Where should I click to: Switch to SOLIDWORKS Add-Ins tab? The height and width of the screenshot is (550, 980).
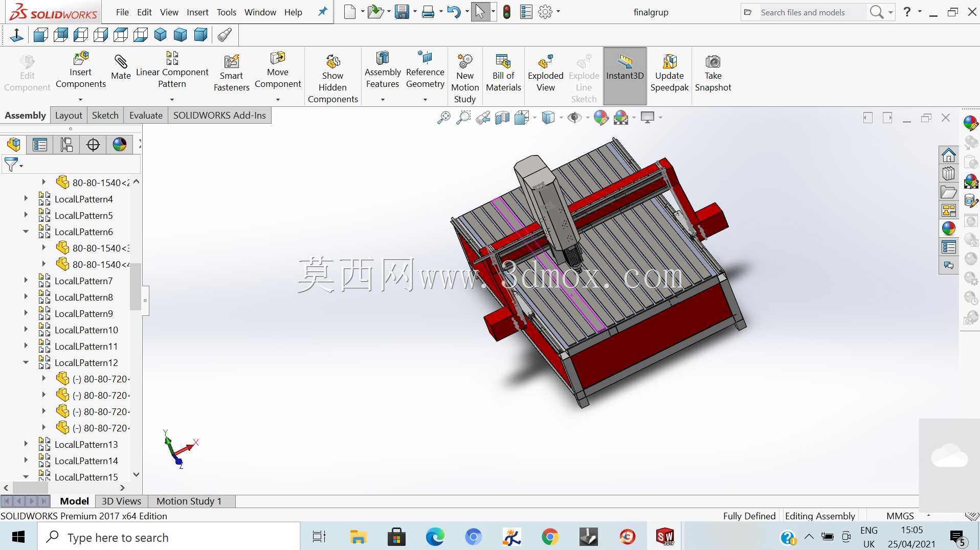point(219,116)
